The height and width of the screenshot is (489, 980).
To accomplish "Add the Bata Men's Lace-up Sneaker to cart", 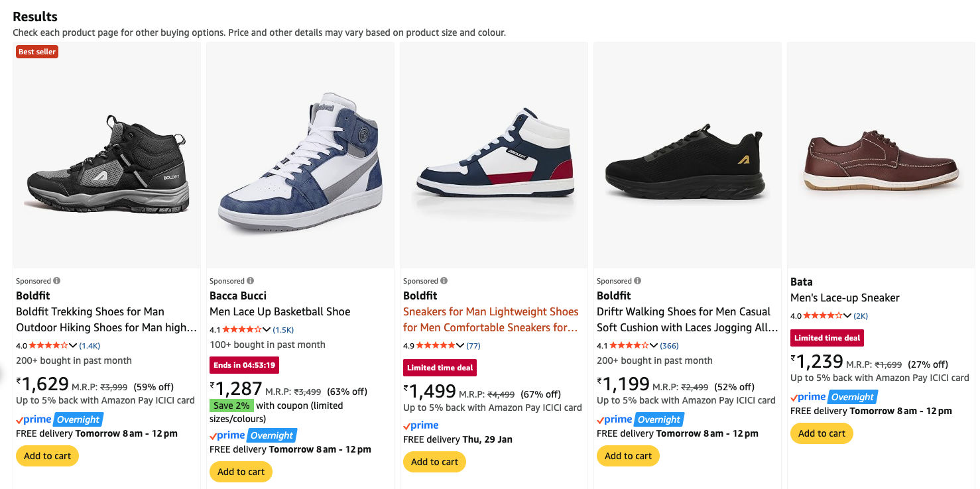I will pos(822,433).
